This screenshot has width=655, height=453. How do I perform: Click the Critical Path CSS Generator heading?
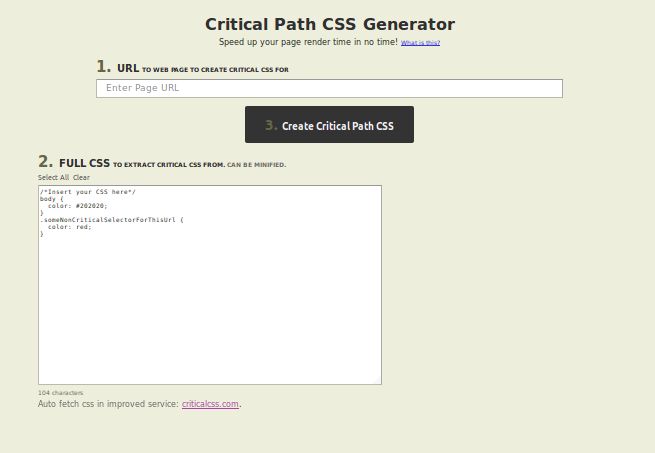pyautogui.click(x=330, y=24)
